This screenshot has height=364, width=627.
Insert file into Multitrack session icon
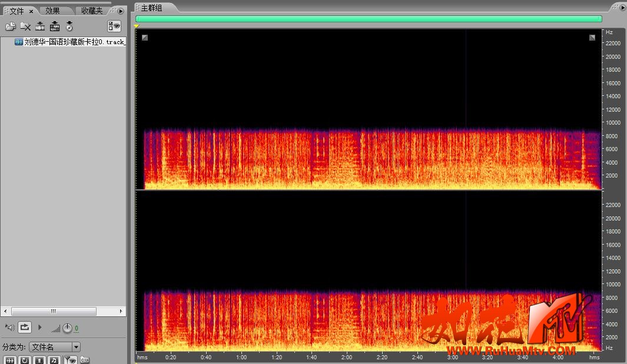pyautogui.click(x=54, y=26)
